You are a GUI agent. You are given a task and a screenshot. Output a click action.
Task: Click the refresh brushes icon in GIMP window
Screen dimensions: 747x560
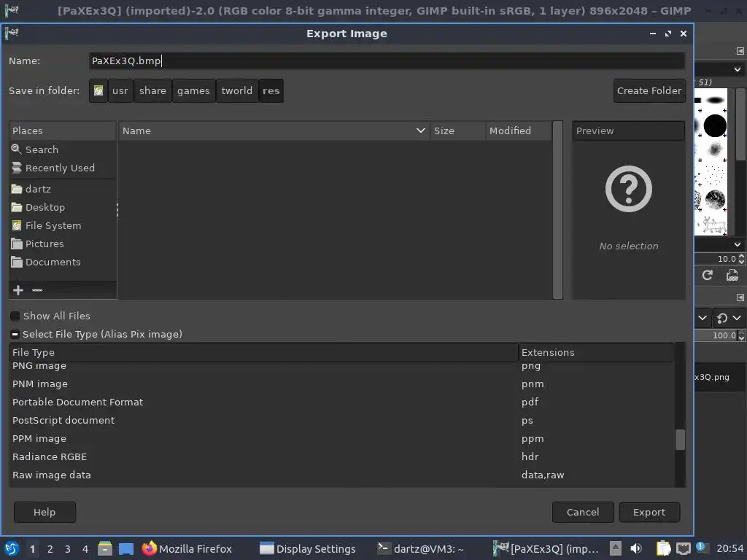[x=708, y=275]
